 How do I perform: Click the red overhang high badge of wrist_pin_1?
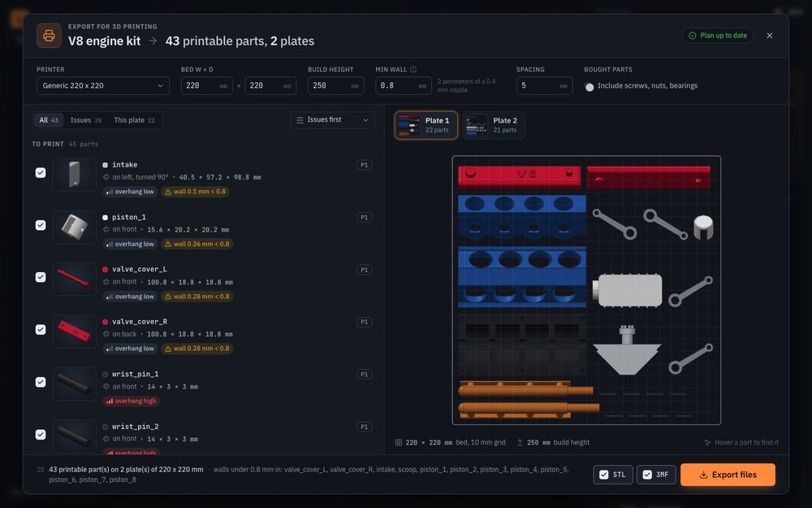tap(131, 402)
